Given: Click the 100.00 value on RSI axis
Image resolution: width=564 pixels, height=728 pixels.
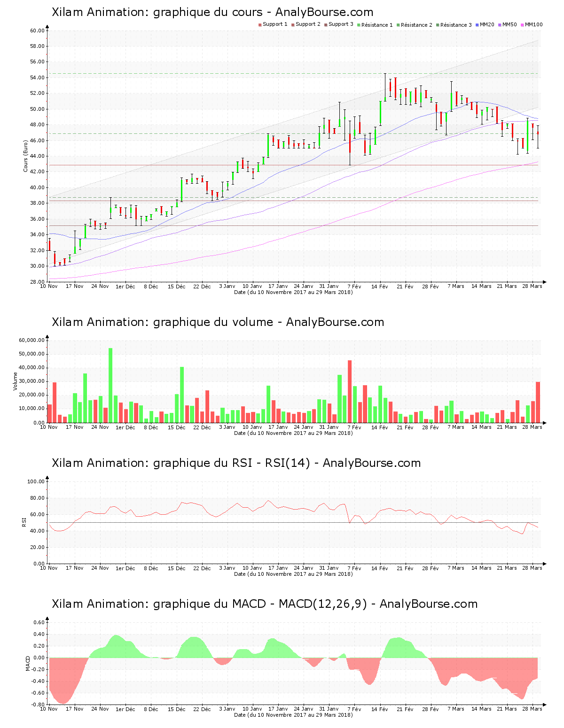Looking at the screenshot, I should [x=36, y=481].
